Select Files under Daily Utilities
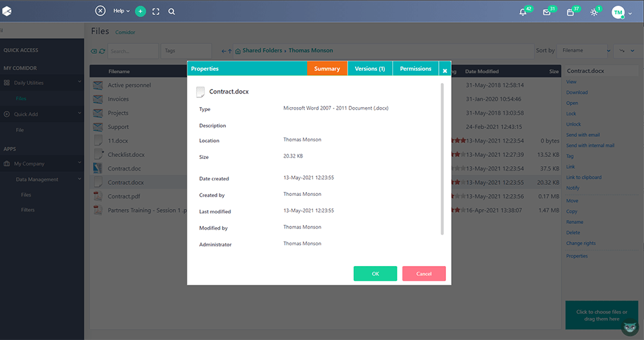Image resolution: width=644 pixels, height=340 pixels. pos(21,99)
